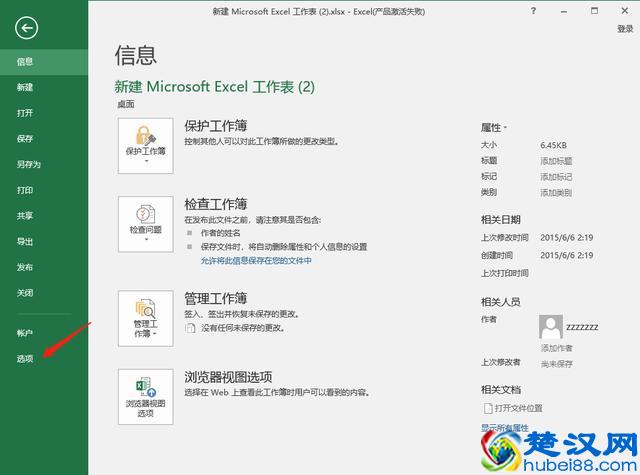
Task: Click the help question mark icon
Action: click(533, 11)
